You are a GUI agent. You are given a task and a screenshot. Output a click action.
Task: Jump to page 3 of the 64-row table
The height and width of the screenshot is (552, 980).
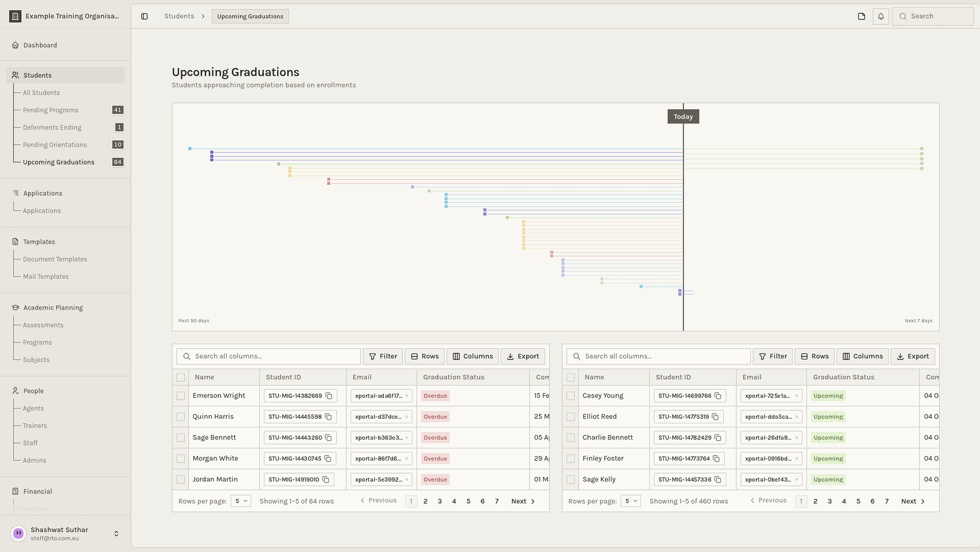(440, 501)
